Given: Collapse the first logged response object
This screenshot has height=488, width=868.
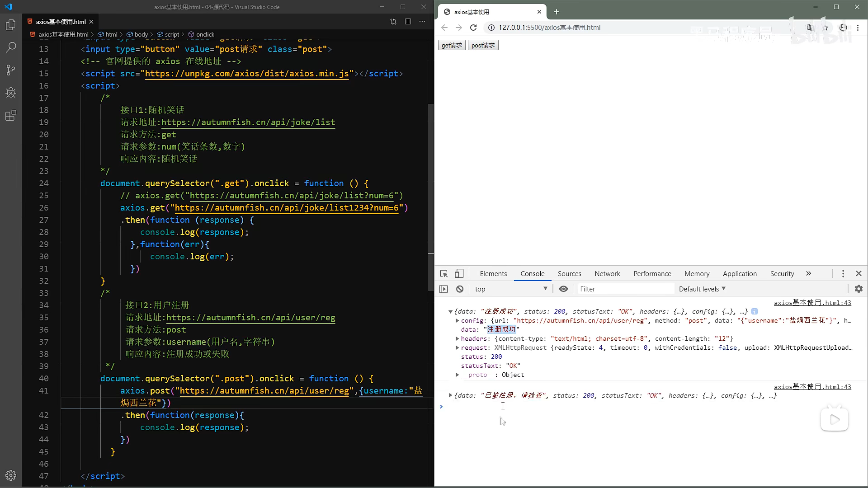Looking at the screenshot, I should 450,312.
